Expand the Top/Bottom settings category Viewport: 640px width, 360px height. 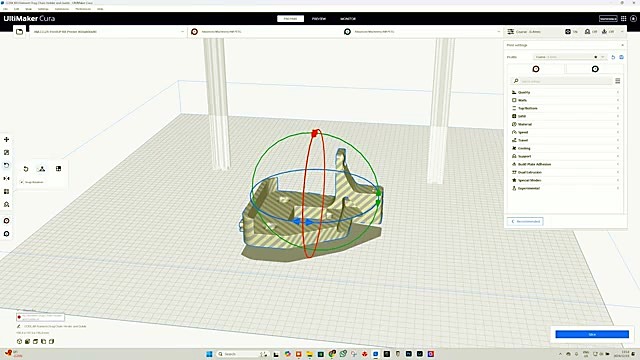565,108
